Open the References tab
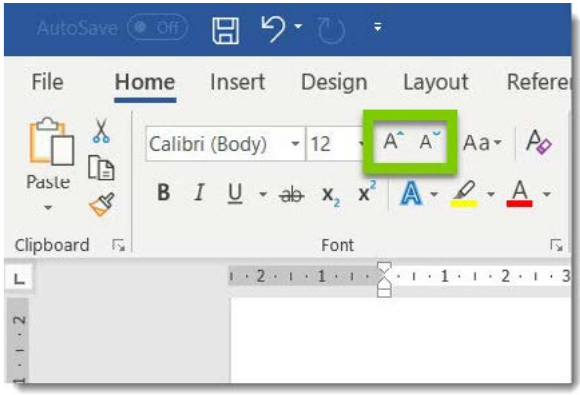Screen dimensions: 580x395 tap(538, 82)
